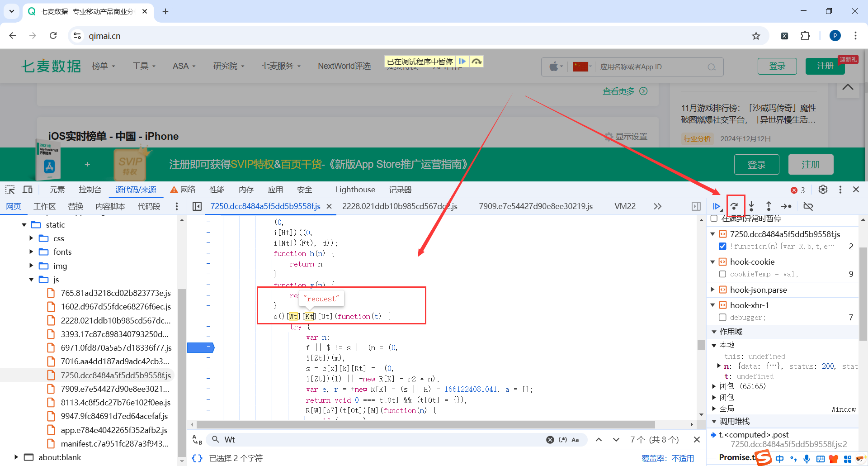
Task: Close the in-file search bar
Action: pyautogui.click(x=697, y=440)
